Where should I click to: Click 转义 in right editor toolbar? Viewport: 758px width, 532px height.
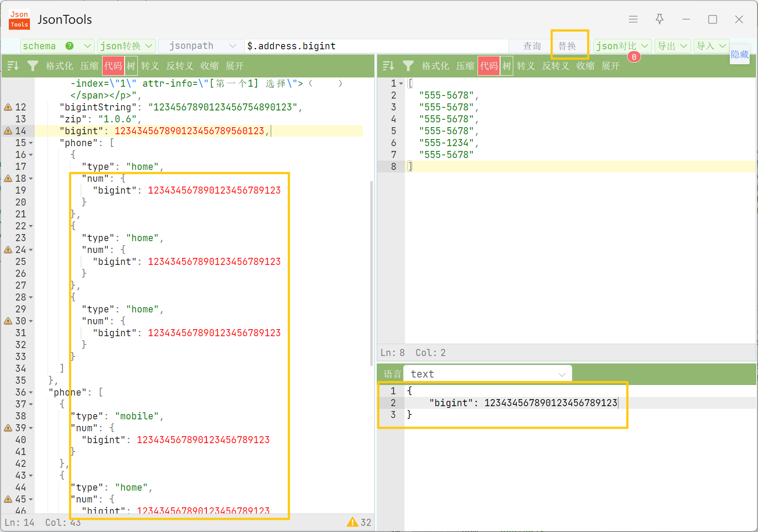526,66
